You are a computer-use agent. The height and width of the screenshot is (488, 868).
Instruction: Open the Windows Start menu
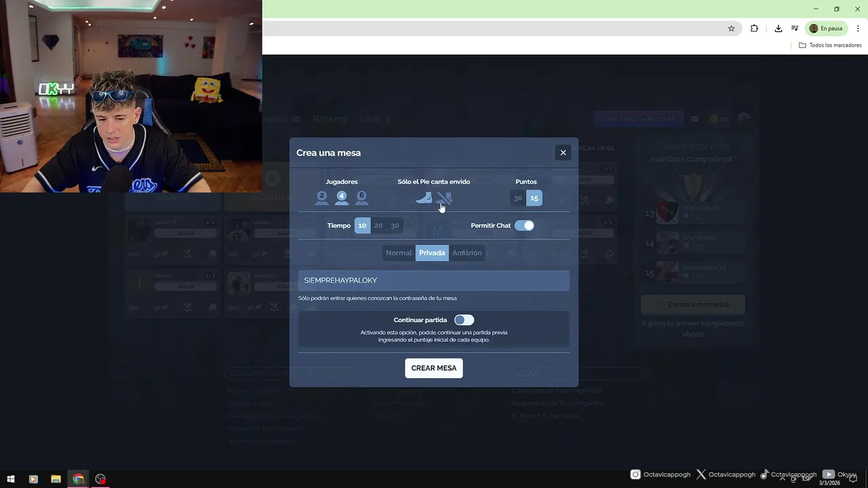click(11, 479)
